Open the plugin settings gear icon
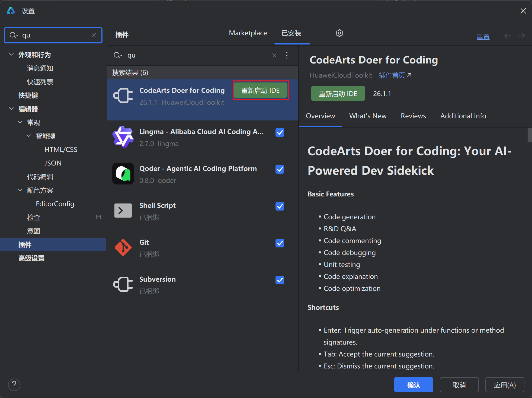 pos(339,33)
